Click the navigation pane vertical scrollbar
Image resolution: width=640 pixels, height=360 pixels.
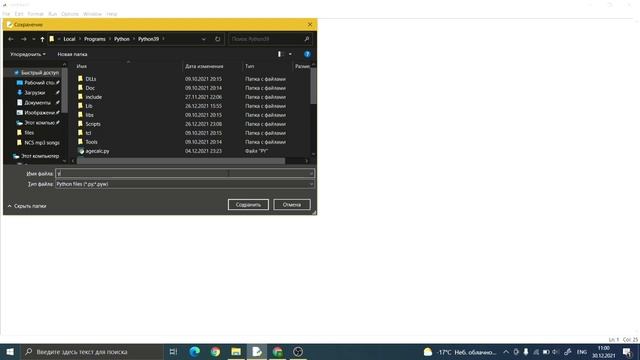tap(64, 90)
